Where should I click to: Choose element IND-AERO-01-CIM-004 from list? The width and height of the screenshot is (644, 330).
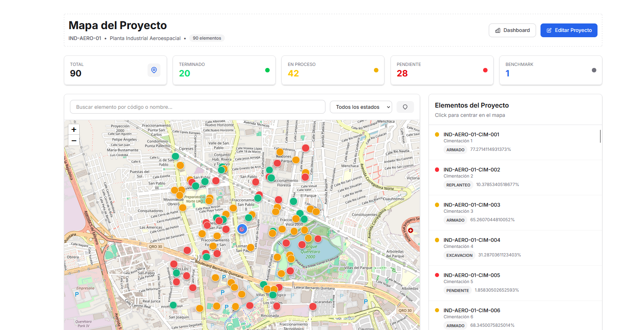coord(472,240)
